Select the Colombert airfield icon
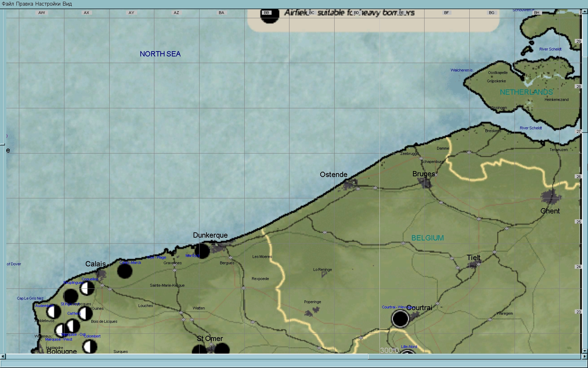The image size is (588, 368). coord(90,347)
